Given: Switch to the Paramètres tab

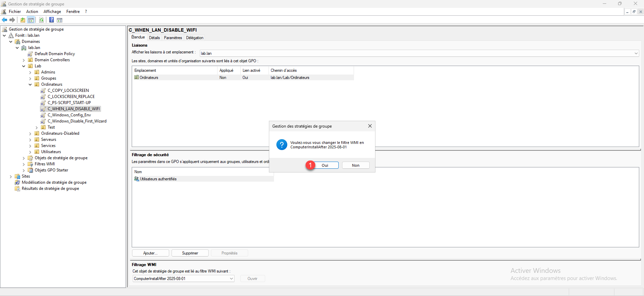Looking at the screenshot, I should [173, 38].
